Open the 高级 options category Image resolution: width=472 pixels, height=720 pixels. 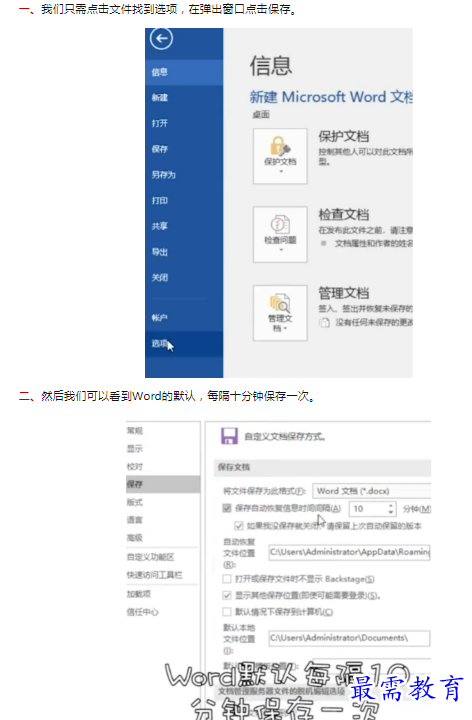coord(163,537)
